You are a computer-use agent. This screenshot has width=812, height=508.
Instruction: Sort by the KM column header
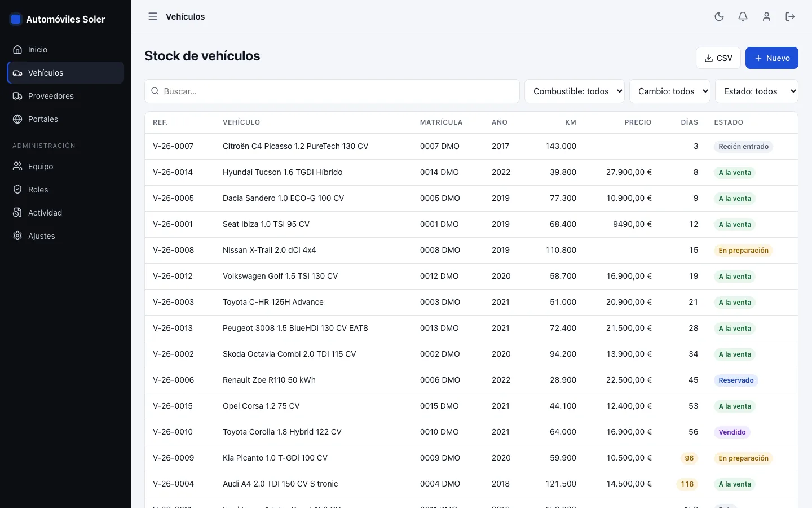click(x=571, y=122)
